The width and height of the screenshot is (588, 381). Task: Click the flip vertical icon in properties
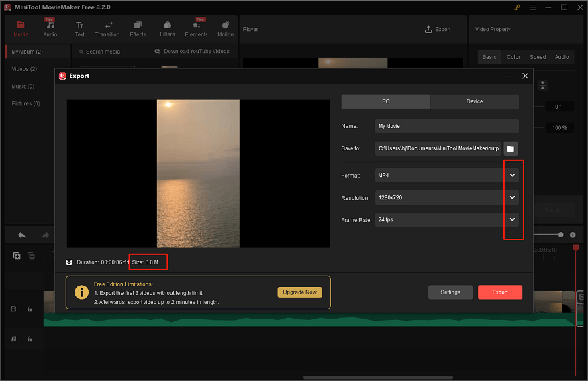[x=542, y=85]
